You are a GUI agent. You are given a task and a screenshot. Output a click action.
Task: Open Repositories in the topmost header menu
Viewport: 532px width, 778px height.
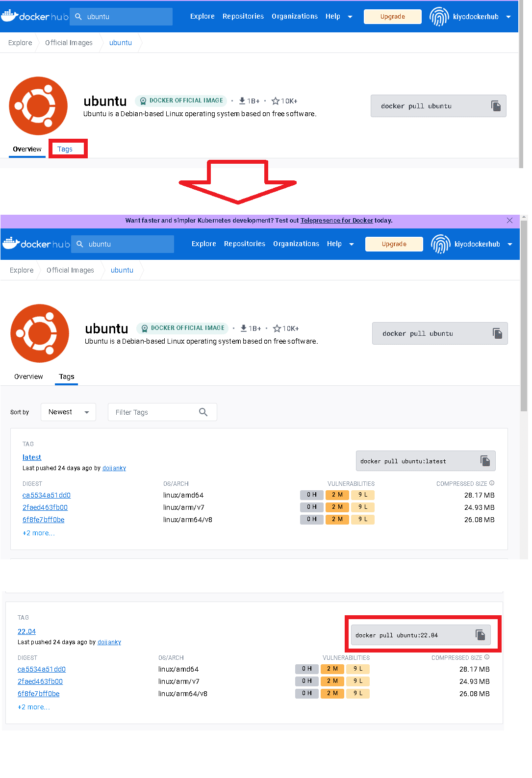coord(243,16)
